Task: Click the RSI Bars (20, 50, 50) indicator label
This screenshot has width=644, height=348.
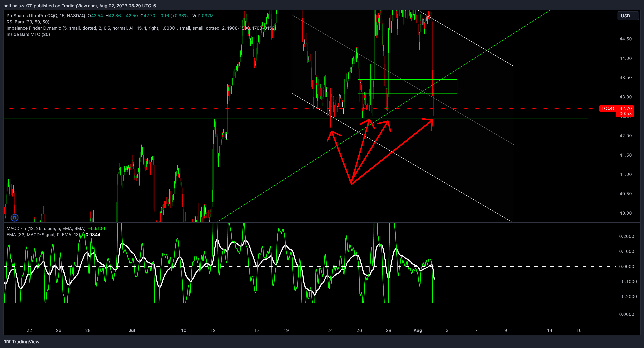Action: (28, 22)
